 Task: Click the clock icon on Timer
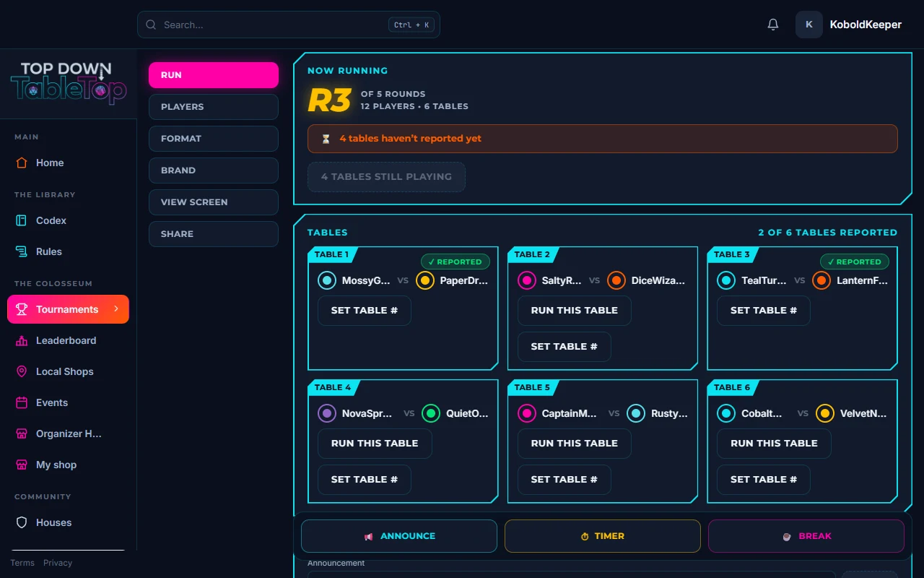point(585,536)
